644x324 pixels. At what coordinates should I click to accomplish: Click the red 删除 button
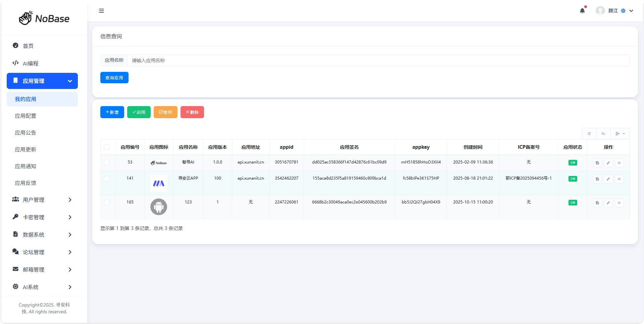(x=192, y=112)
